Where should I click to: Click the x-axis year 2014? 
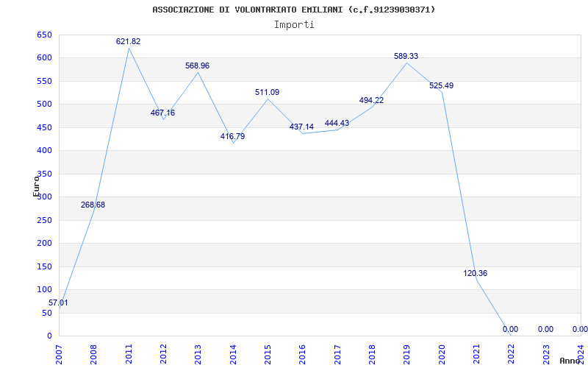[233, 355]
